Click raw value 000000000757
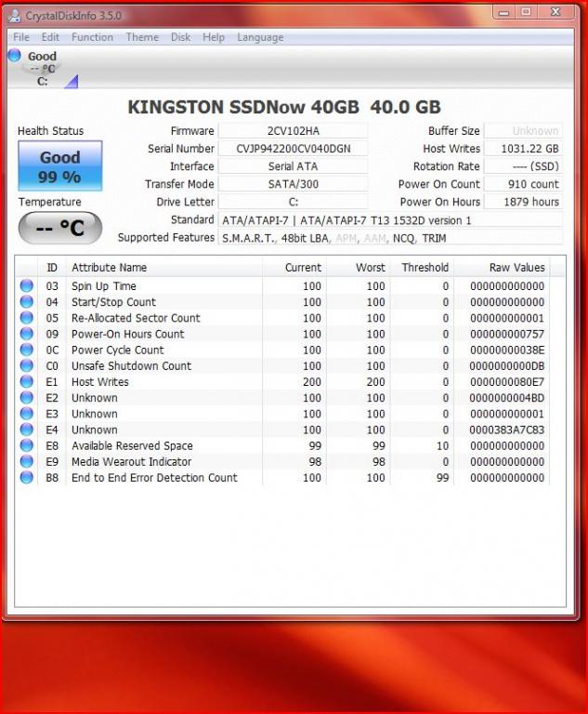This screenshot has width=588, height=714. pos(506,334)
